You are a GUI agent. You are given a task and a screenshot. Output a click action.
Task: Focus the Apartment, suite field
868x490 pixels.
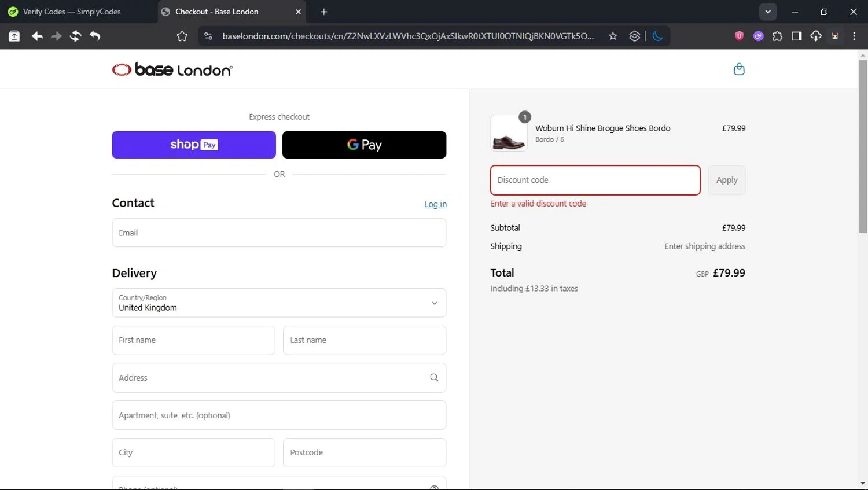pos(279,415)
